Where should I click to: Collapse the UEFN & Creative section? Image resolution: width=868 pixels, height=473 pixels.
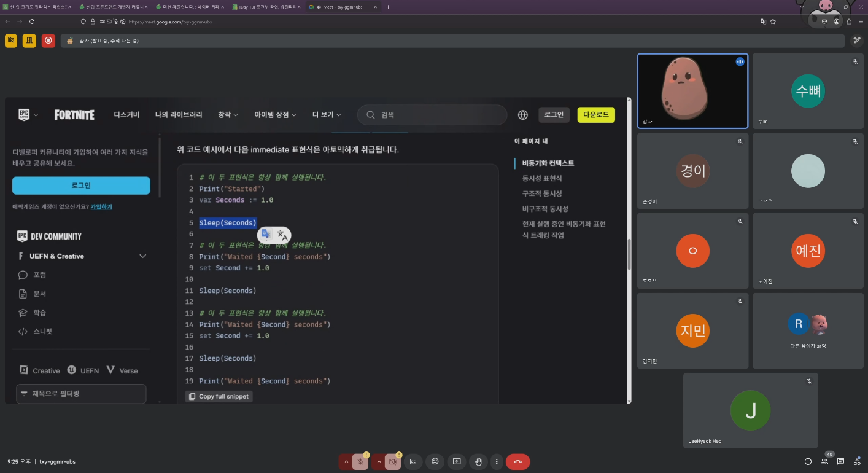point(143,256)
